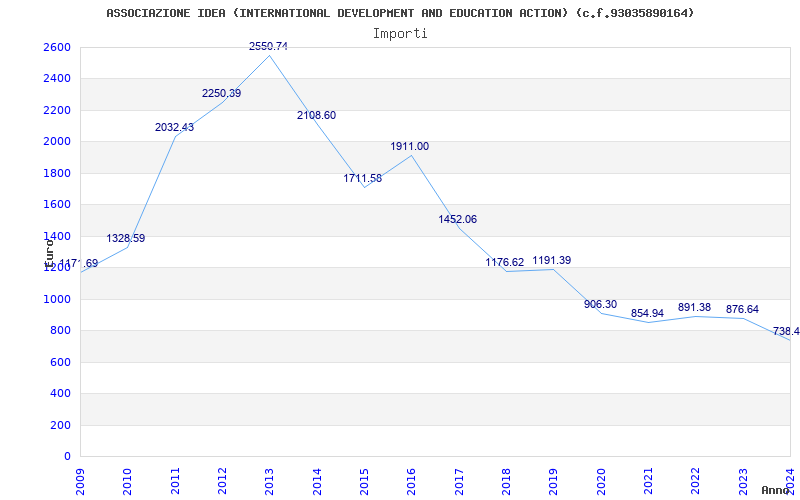This screenshot has height=500, width=800.
Task: Select the 2200 y-axis tick label
Action: [x=57, y=110]
